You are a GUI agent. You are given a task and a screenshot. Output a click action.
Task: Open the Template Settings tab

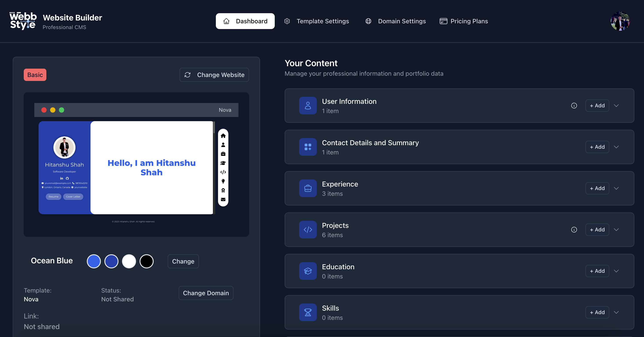[x=317, y=21]
